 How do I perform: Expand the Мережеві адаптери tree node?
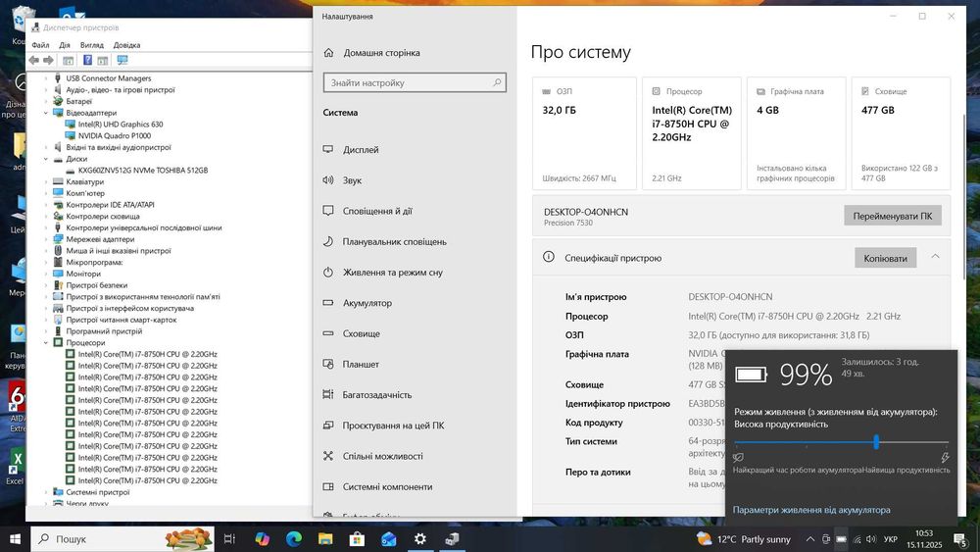pyautogui.click(x=46, y=239)
